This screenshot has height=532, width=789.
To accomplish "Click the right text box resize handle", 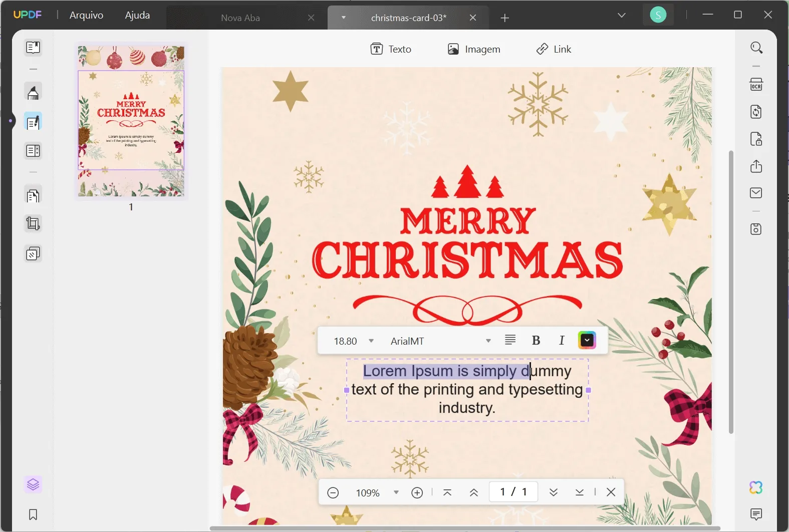I will tap(589, 390).
